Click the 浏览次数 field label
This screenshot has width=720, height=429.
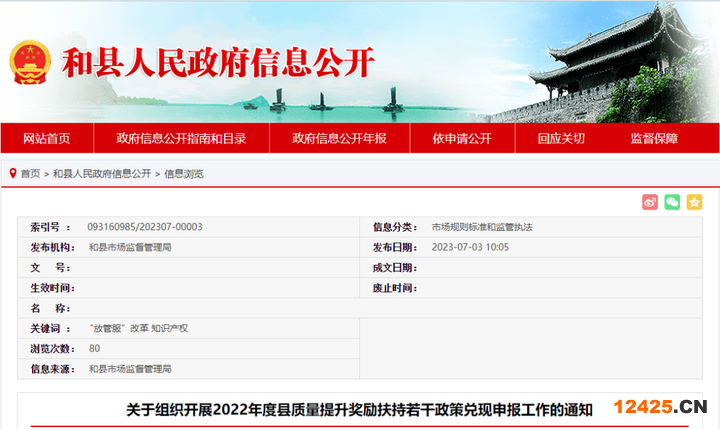[x=52, y=349]
